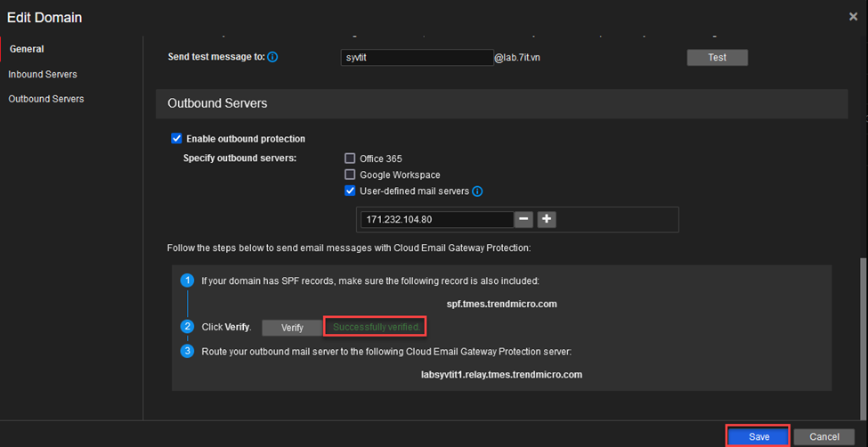Click the Test button
868x447 pixels.
(718, 57)
